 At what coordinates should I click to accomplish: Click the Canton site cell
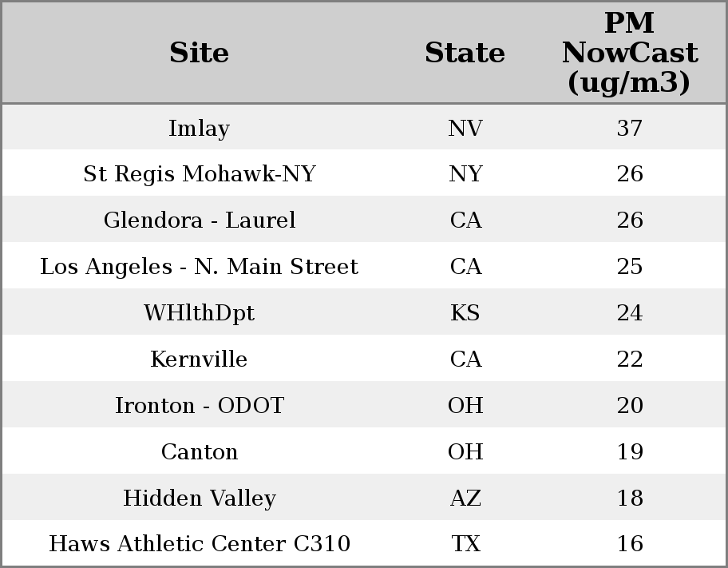(199, 452)
